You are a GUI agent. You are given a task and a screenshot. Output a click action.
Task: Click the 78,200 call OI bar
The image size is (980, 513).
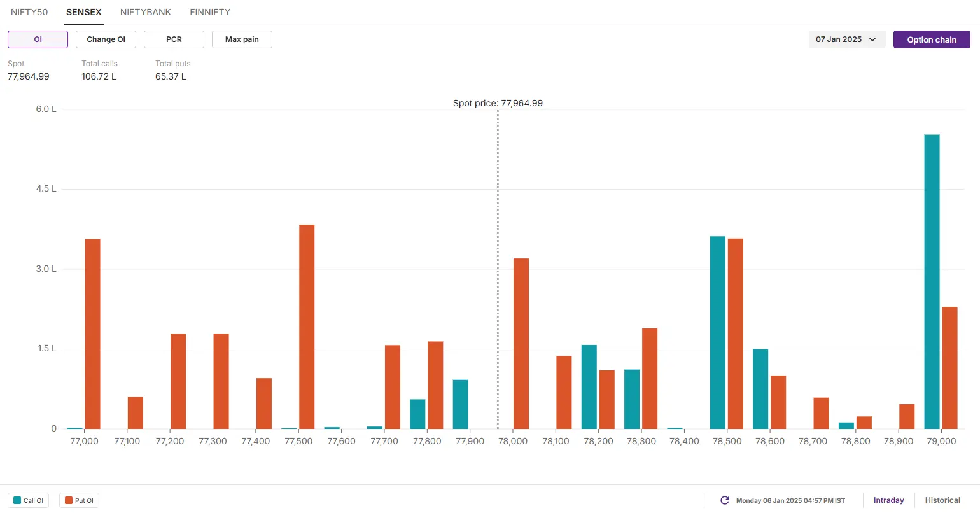589,387
